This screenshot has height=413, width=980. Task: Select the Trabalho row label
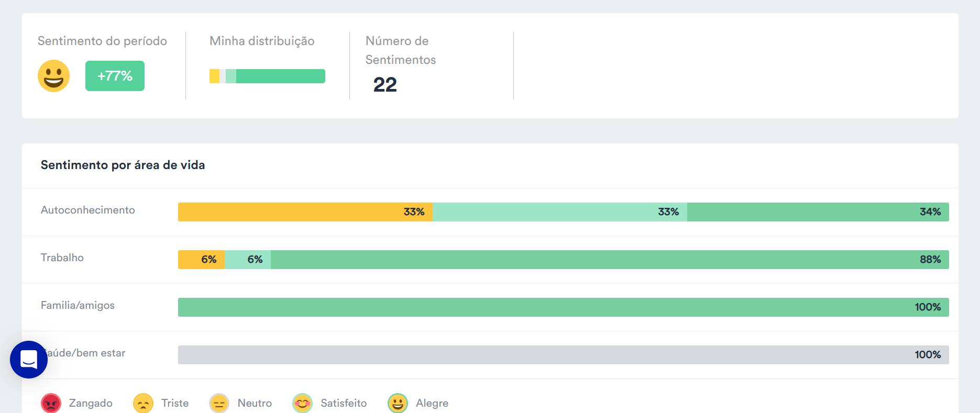[x=62, y=258]
